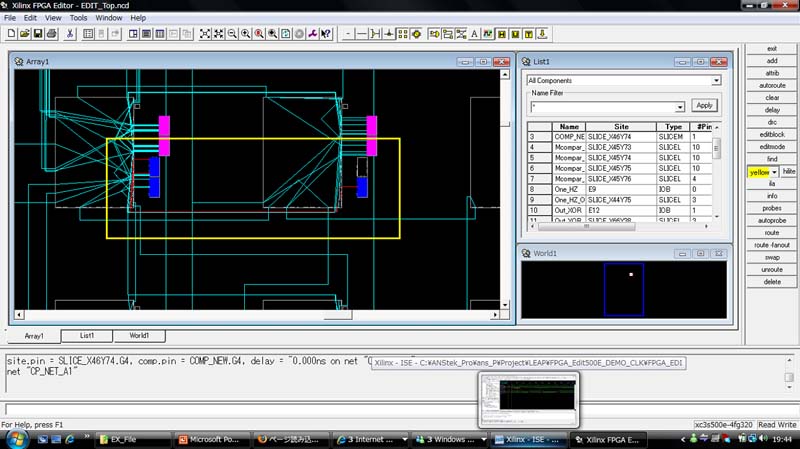Click the Array1 vertical scrollbar down arrow

(x=505, y=305)
